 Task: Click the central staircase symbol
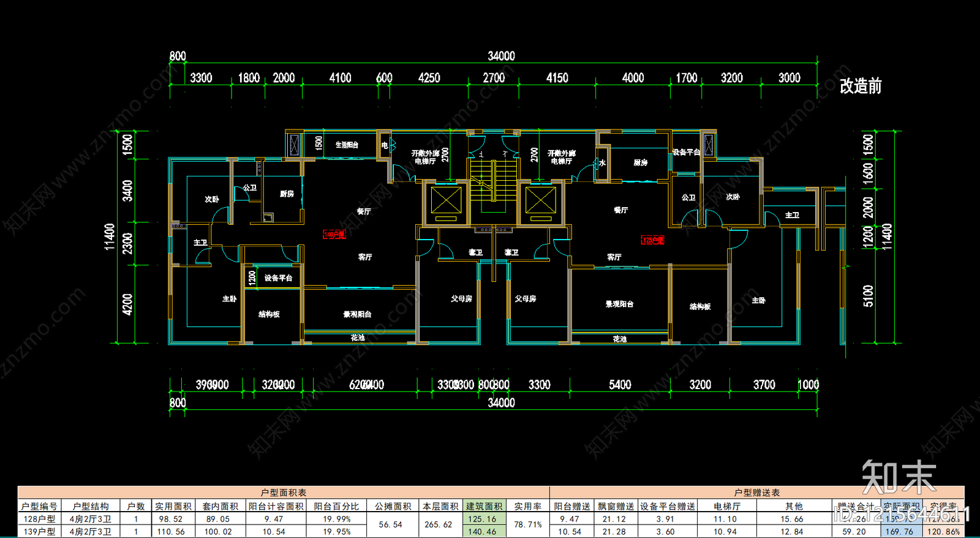coord(494,181)
